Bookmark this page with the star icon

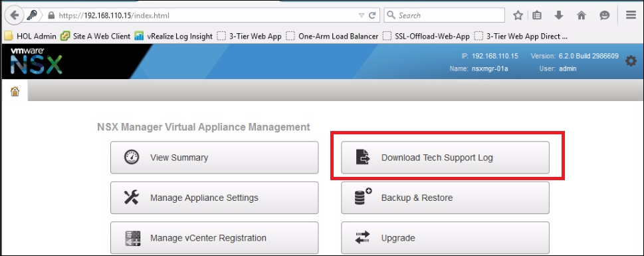[x=518, y=15]
